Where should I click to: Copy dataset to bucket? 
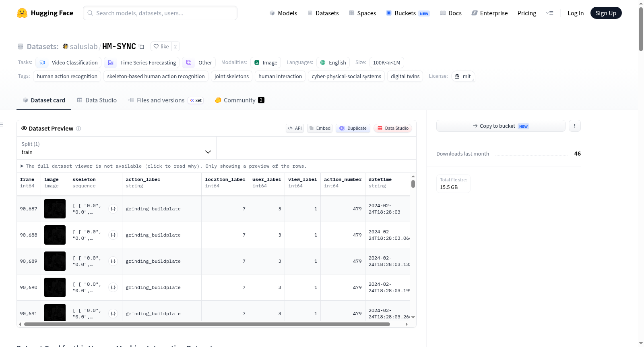pos(501,126)
